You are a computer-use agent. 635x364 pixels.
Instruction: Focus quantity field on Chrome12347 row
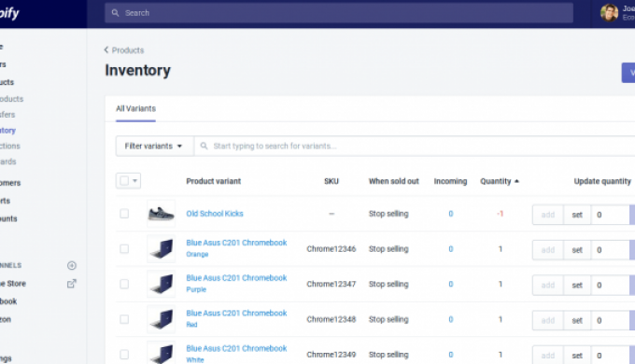(611, 285)
